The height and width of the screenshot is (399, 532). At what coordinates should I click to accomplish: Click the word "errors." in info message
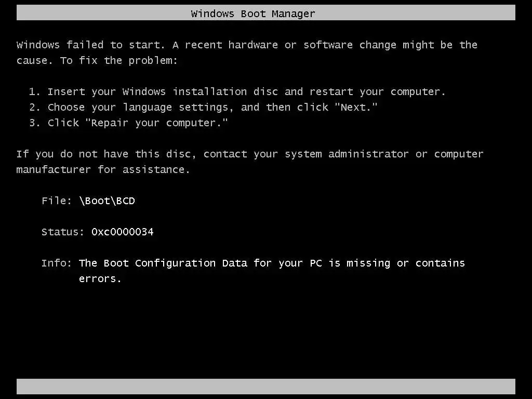tap(100, 279)
